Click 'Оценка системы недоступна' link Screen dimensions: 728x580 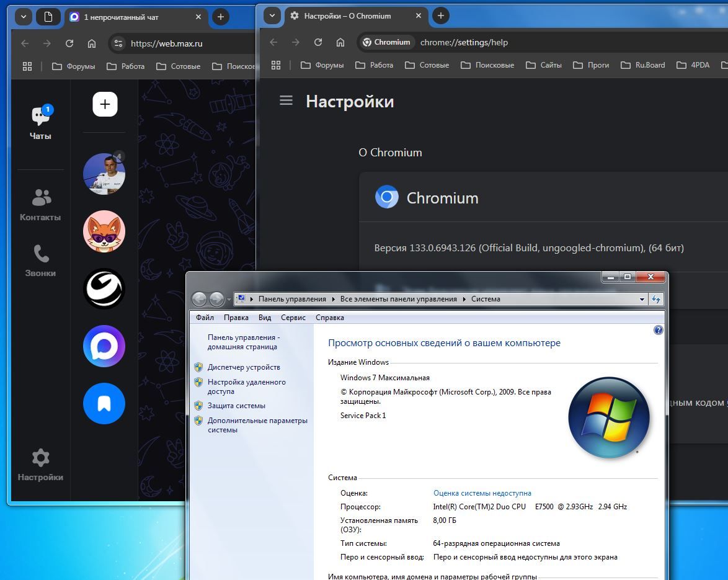(482, 493)
